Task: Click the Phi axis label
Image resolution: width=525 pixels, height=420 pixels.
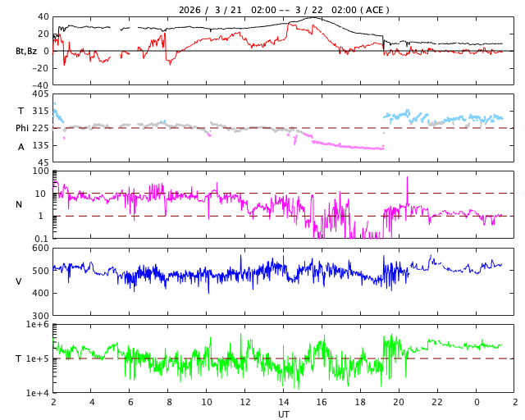Action: coord(24,128)
